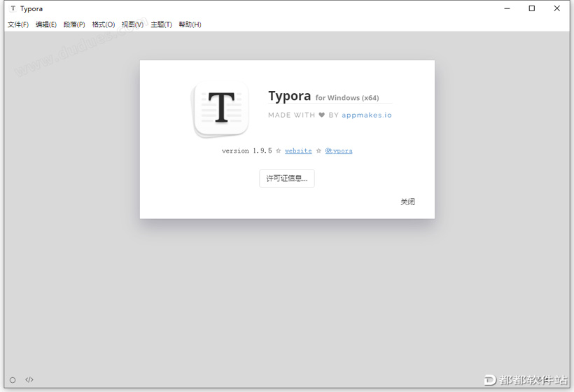Click the large Typora logo in dialog
Image resolution: width=574 pixels, height=392 pixels.
220,109
